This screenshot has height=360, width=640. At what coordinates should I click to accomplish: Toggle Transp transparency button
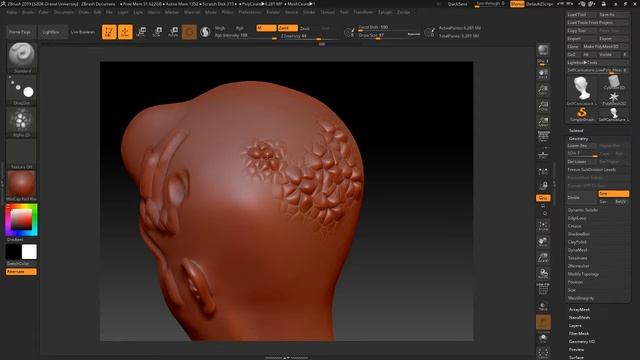543,306
